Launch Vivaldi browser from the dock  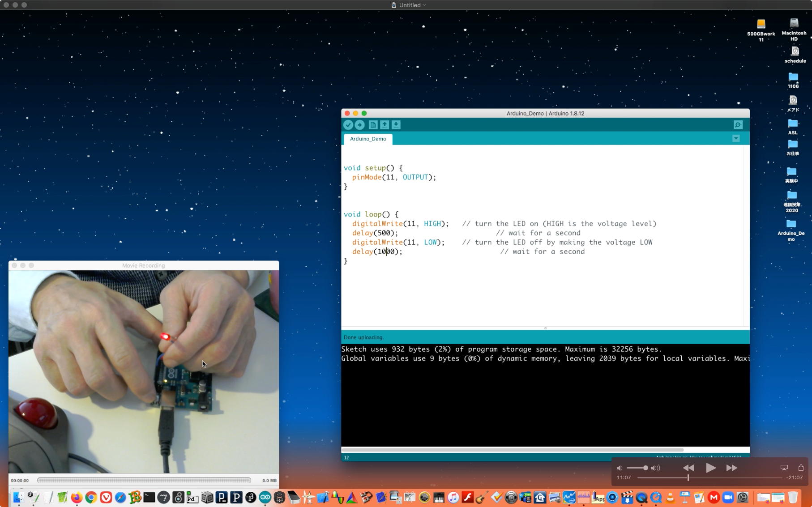pyautogui.click(x=106, y=497)
